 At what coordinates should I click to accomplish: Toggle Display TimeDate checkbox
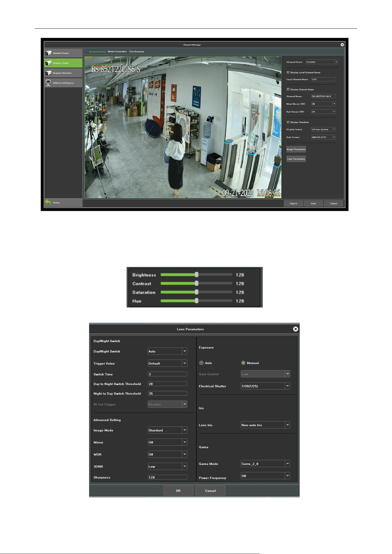pos(288,122)
